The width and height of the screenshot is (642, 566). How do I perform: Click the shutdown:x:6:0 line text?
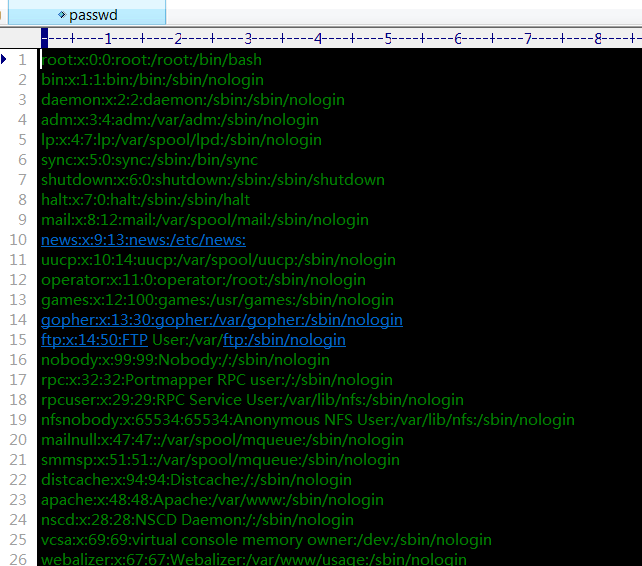click(213, 180)
